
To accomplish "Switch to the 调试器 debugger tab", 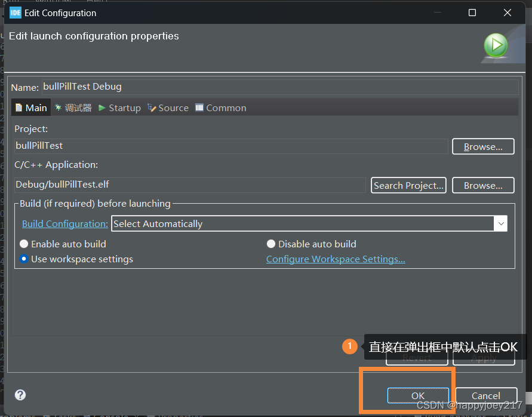I will coord(73,108).
